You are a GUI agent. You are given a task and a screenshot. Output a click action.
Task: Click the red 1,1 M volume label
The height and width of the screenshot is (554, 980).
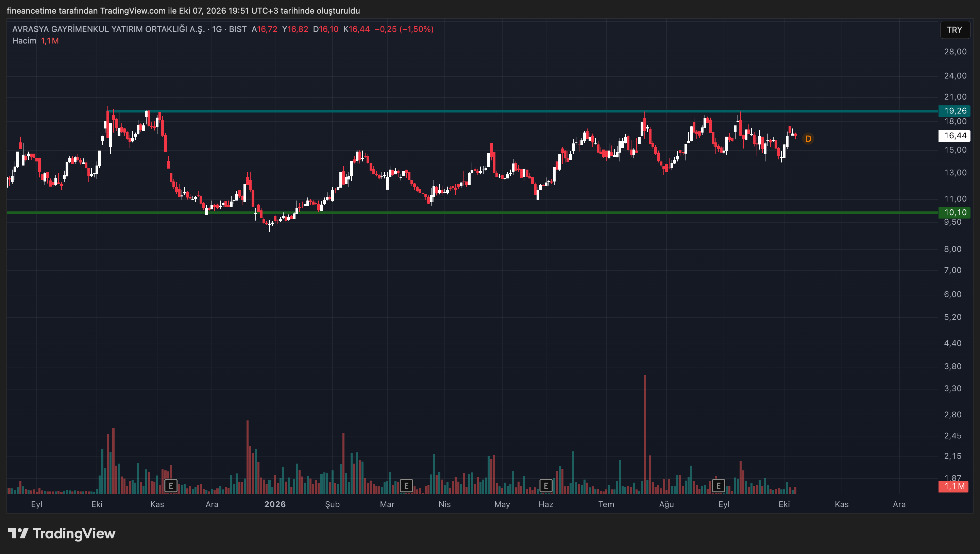(953, 486)
